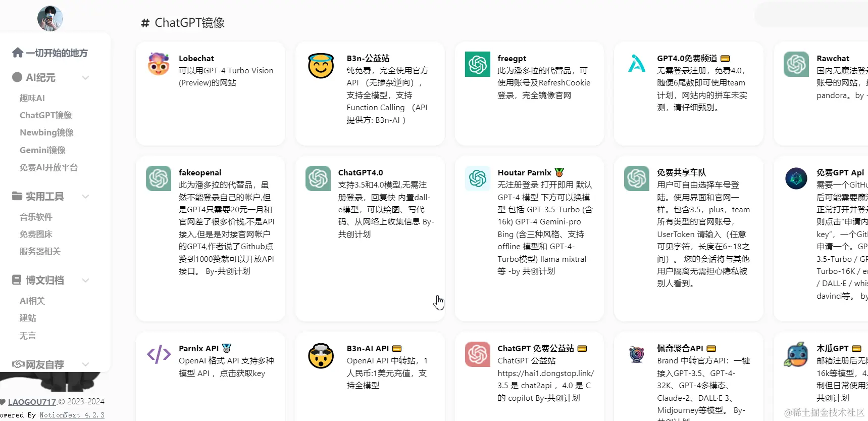Click the LAOGOU717 footer link
This screenshot has width=868, height=421.
32,402
